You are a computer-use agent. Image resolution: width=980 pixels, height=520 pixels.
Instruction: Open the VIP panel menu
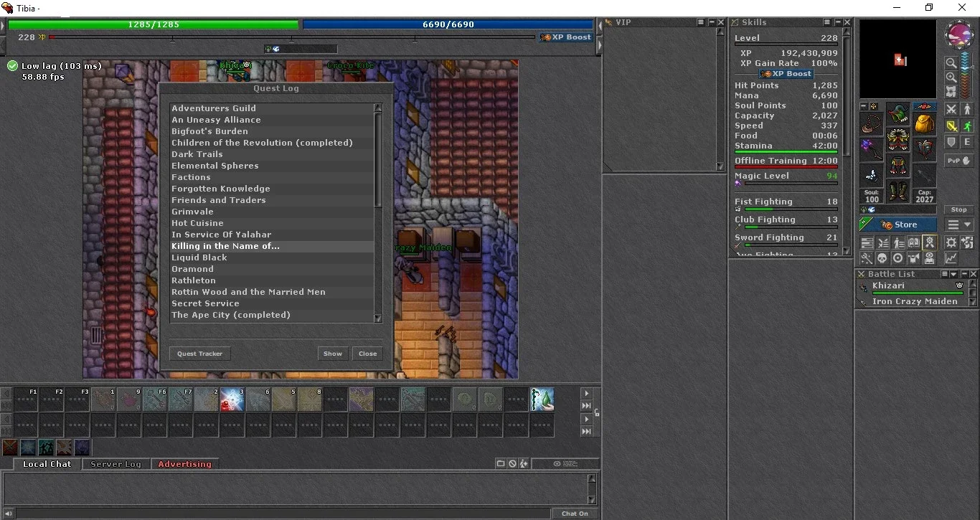(701, 23)
